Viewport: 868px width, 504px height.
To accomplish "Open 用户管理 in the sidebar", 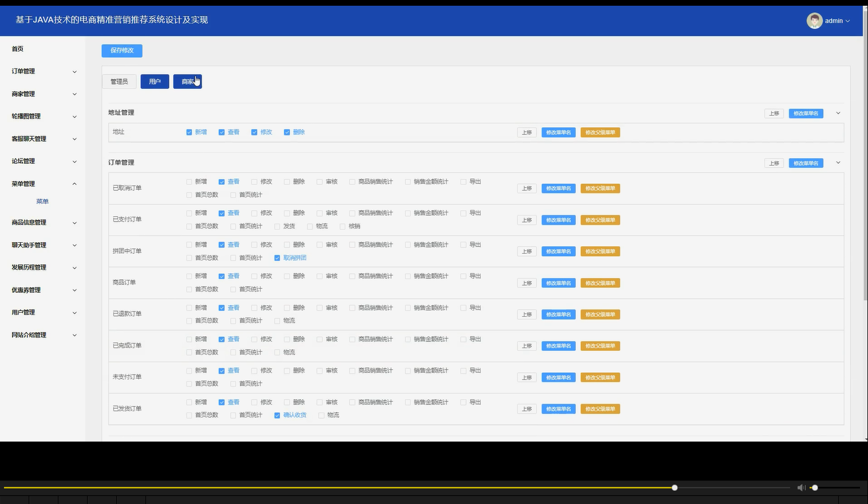I will pos(43,312).
